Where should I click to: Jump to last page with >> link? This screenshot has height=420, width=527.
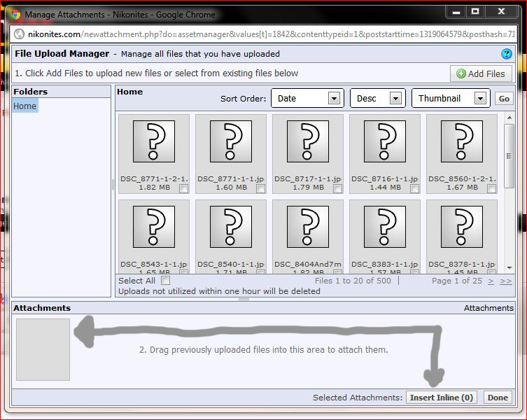click(505, 281)
